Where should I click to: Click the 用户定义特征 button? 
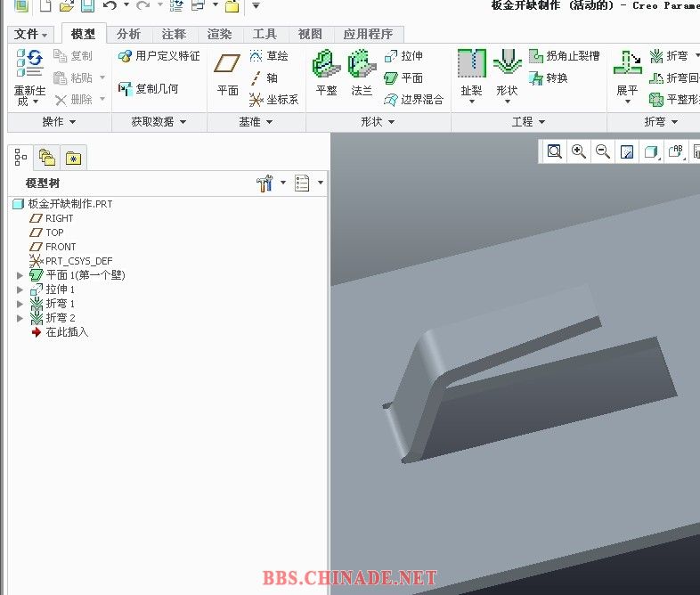coord(159,56)
